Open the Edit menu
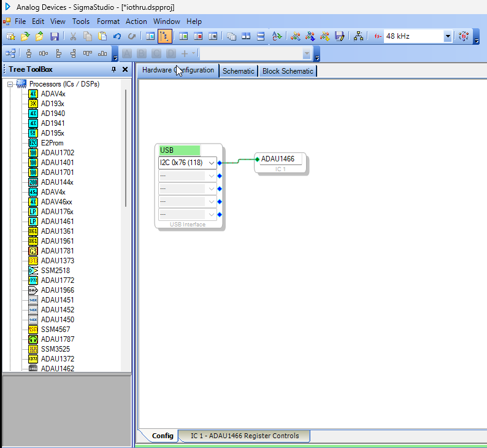 [38, 21]
